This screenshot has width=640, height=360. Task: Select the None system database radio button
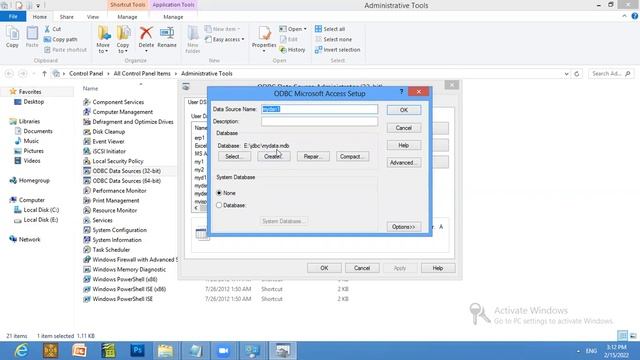point(219,193)
